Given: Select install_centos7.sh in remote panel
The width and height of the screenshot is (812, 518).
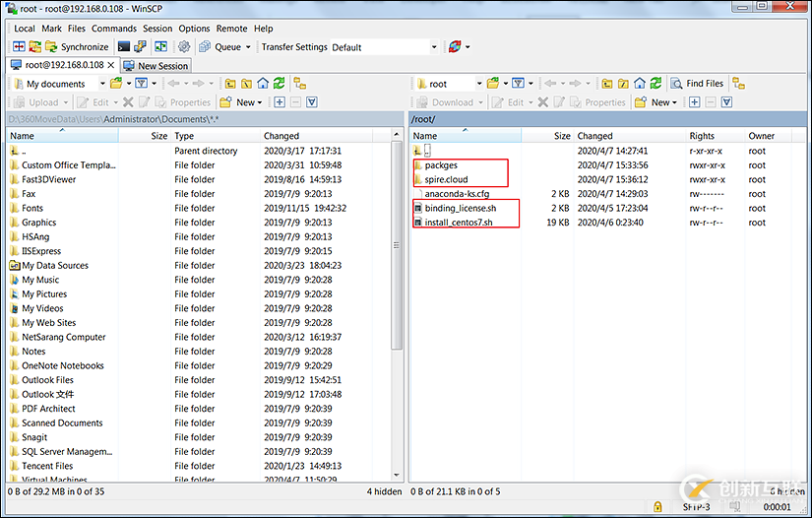Looking at the screenshot, I should [x=459, y=223].
